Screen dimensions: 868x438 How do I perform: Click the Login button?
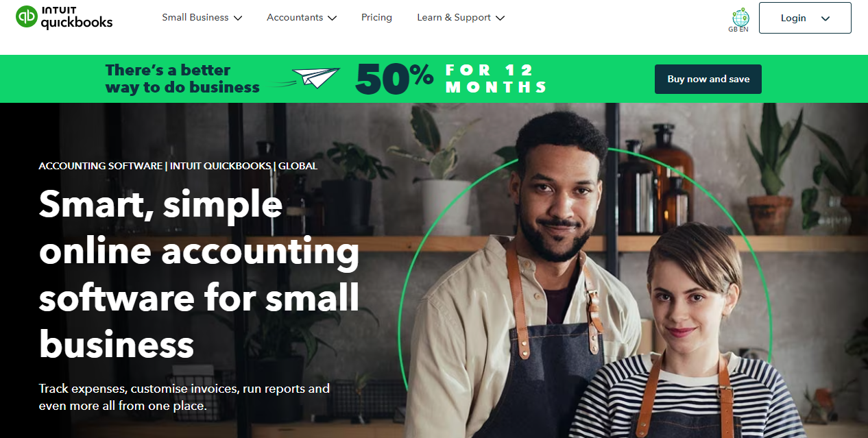point(805,18)
